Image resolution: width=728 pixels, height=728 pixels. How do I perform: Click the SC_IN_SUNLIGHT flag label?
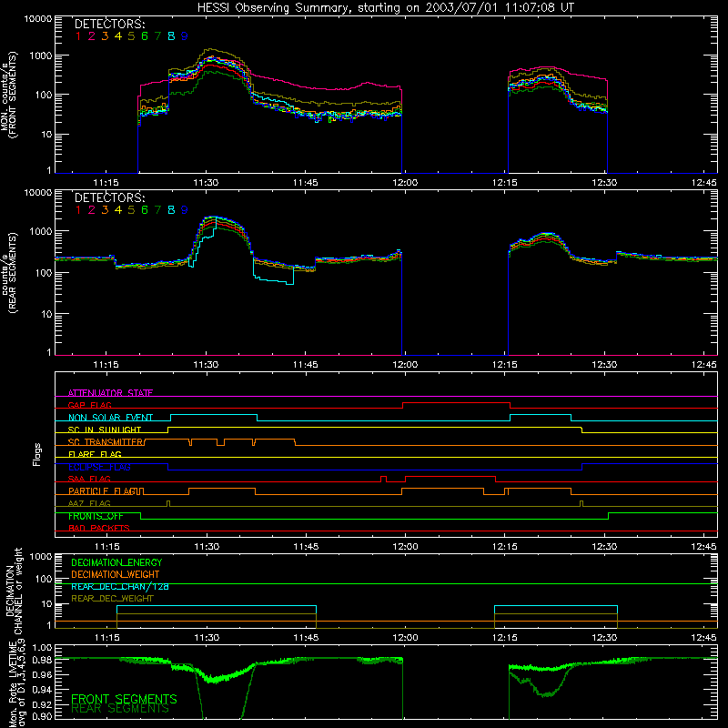[105, 430]
